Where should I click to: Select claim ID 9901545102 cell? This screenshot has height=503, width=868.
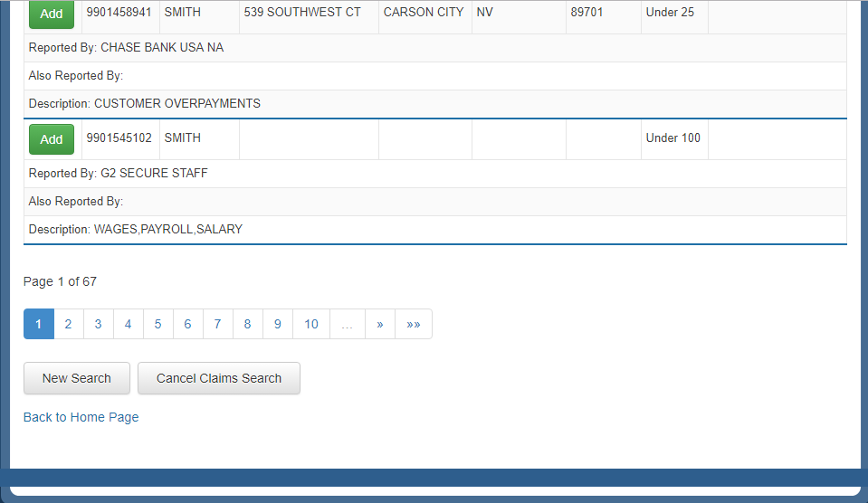(x=119, y=138)
